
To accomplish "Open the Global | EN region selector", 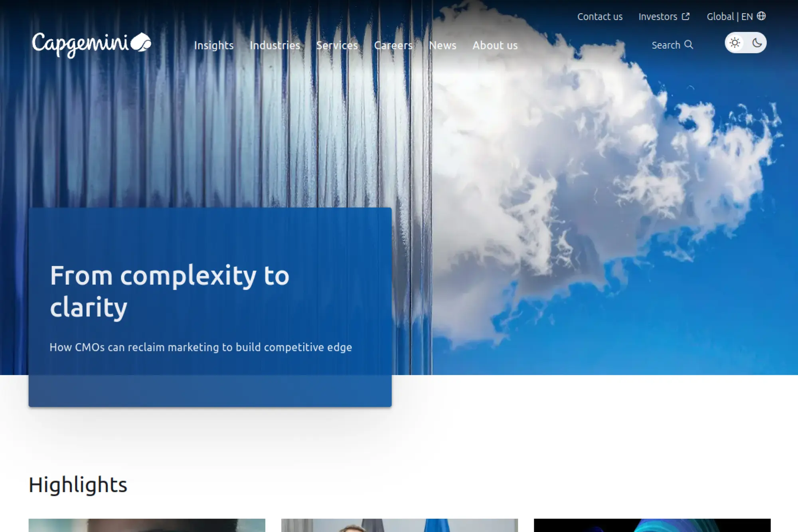I will coord(730,16).
